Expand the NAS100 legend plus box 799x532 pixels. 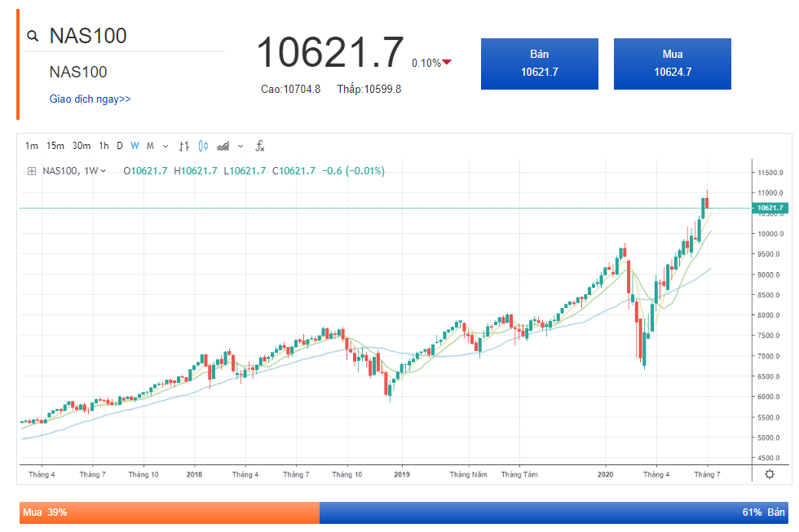click(x=32, y=171)
